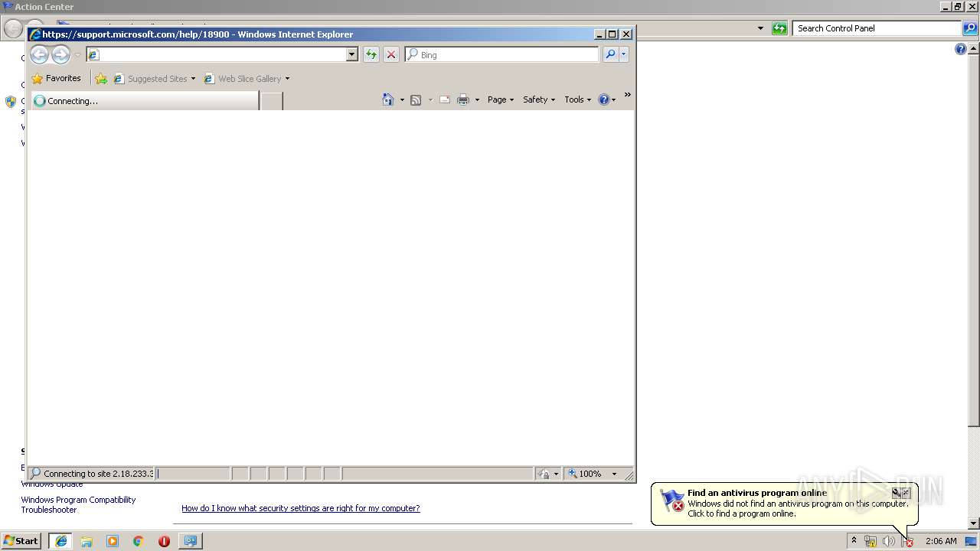Go back in Internet Explorer

pyautogui.click(x=39, y=54)
